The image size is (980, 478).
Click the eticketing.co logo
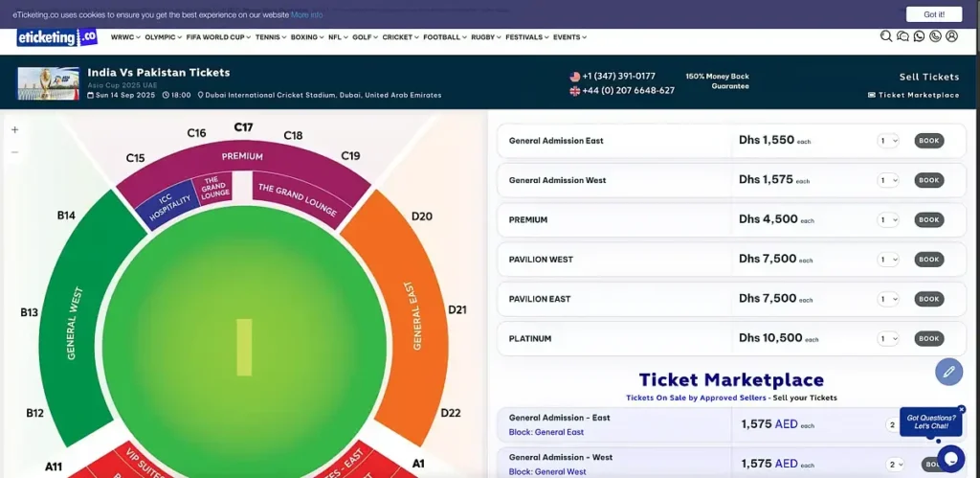[56, 37]
